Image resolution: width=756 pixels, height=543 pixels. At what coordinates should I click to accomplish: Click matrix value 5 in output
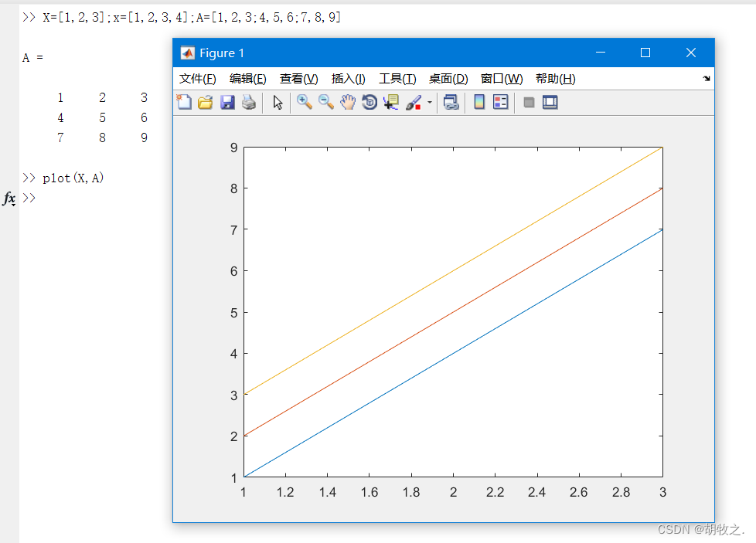(102, 117)
